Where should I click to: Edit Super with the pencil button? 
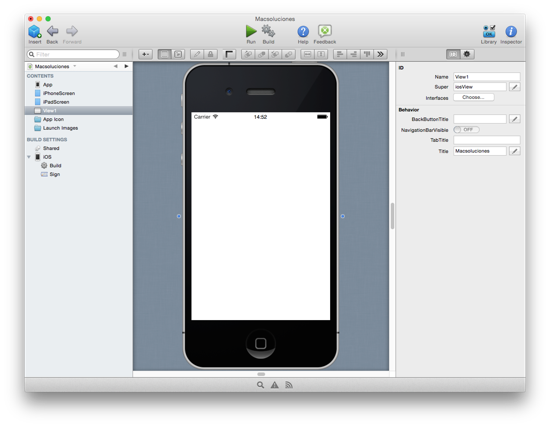[x=515, y=87]
